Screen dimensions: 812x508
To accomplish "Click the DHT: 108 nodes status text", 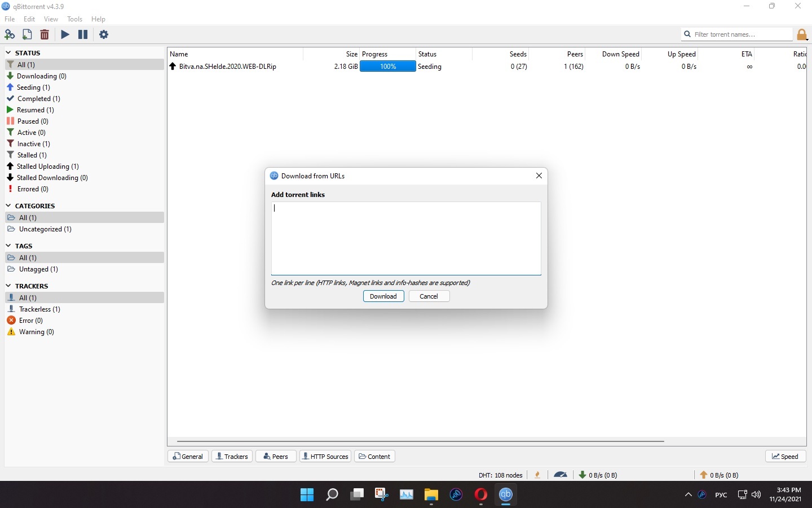I will coord(501,475).
